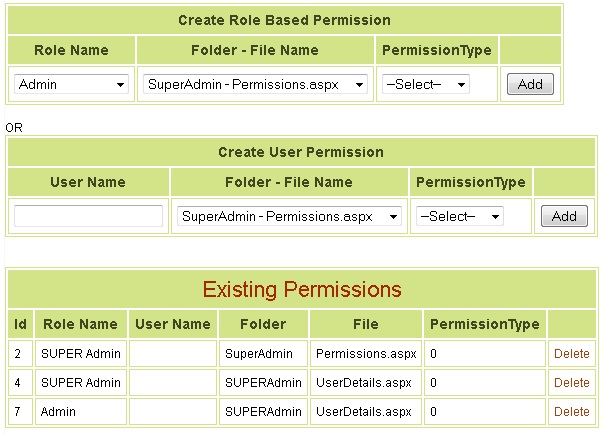Click the Id column header
607x436 pixels.
point(21,324)
